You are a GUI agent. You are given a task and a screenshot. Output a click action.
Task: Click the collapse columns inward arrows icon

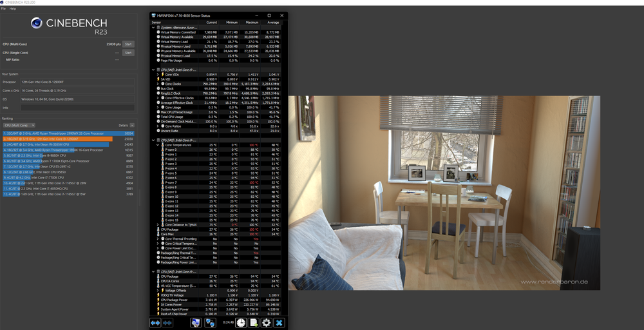pyautogui.click(x=167, y=322)
